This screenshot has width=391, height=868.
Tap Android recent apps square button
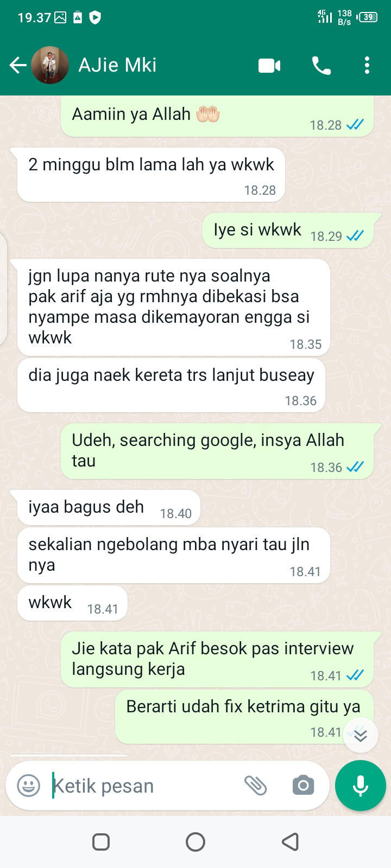(101, 842)
